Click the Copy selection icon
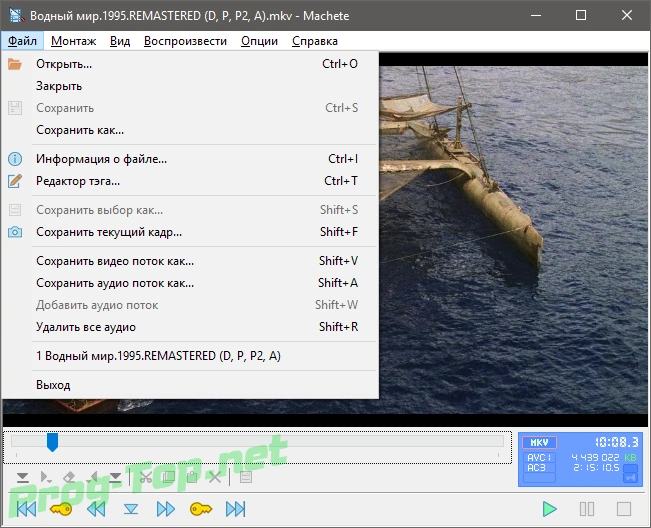 [x=169, y=477]
